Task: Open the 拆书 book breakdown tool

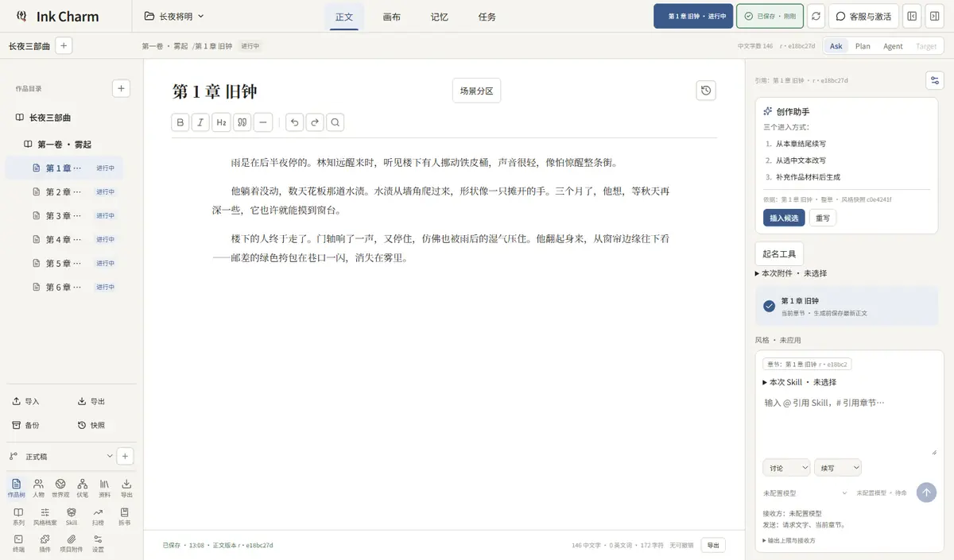Action: [124, 516]
